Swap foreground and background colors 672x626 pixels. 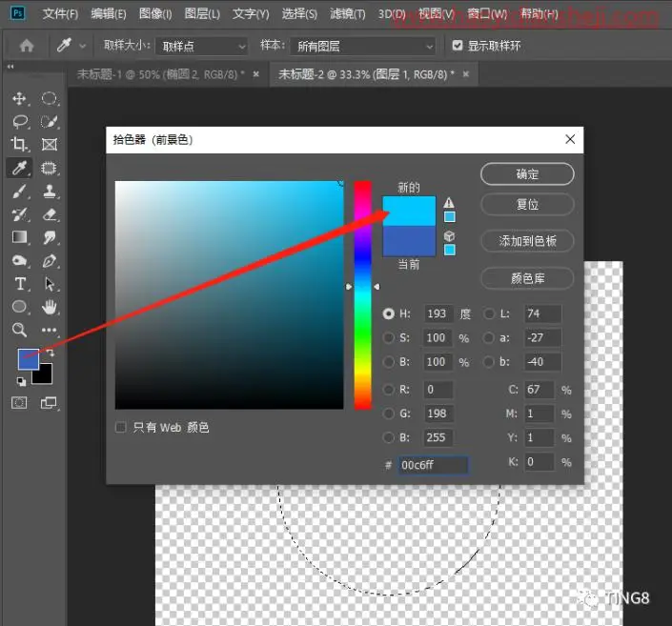[x=50, y=353]
